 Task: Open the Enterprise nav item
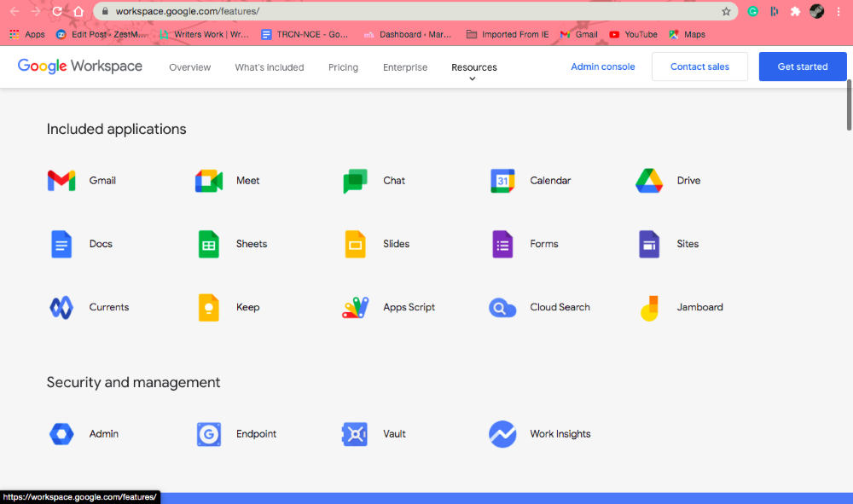[x=405, y=67]
